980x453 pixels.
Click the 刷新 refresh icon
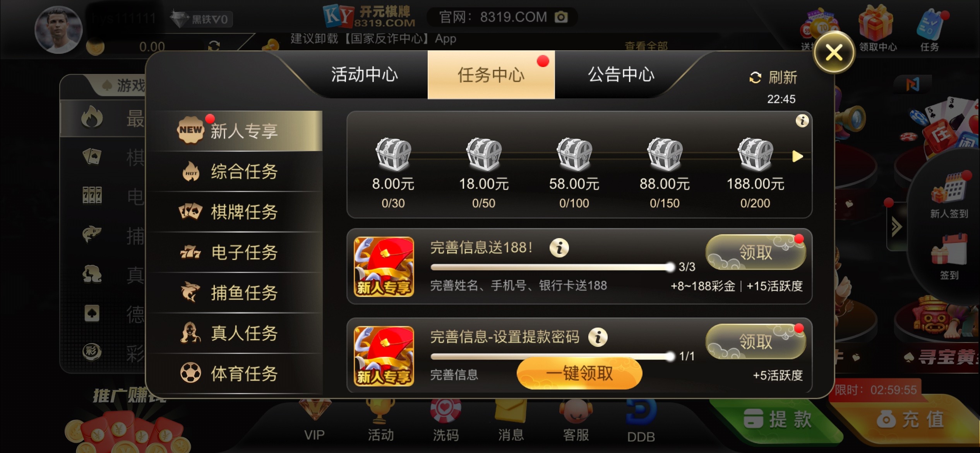755,77
